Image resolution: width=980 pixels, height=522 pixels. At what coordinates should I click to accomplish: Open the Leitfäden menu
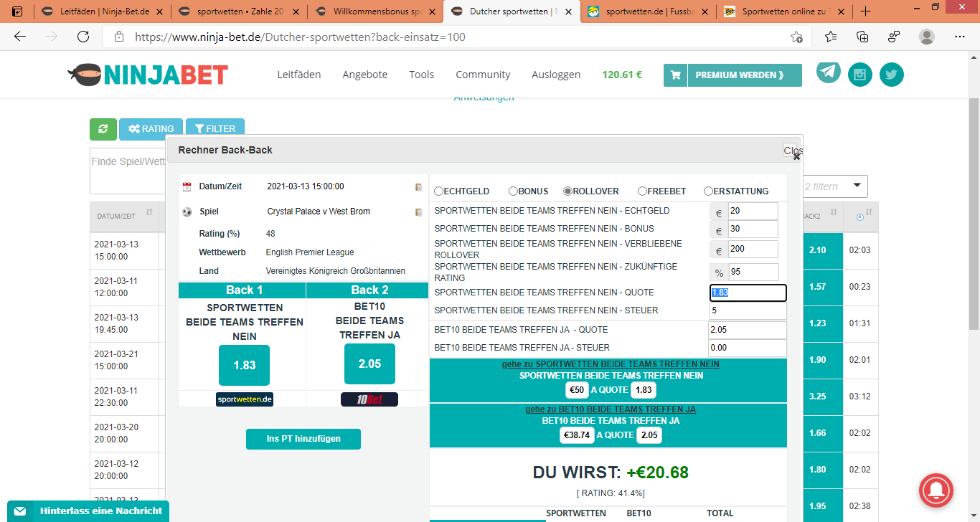coord(299,75)
